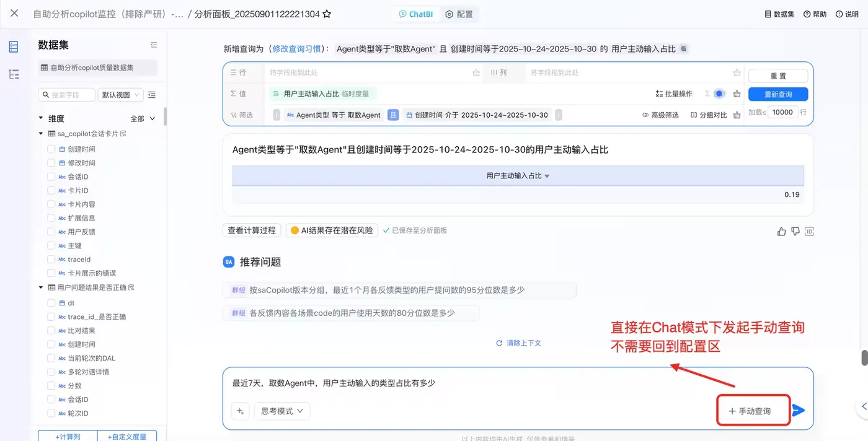
Task: Click 清除上下文 to clear context
Action: 519,343
